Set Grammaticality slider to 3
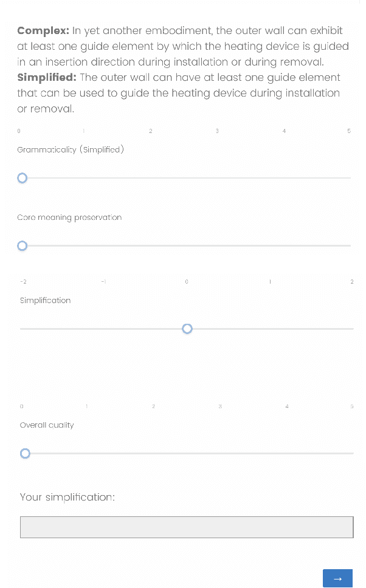Screen dimensions: 366x588 pos(218,178)
